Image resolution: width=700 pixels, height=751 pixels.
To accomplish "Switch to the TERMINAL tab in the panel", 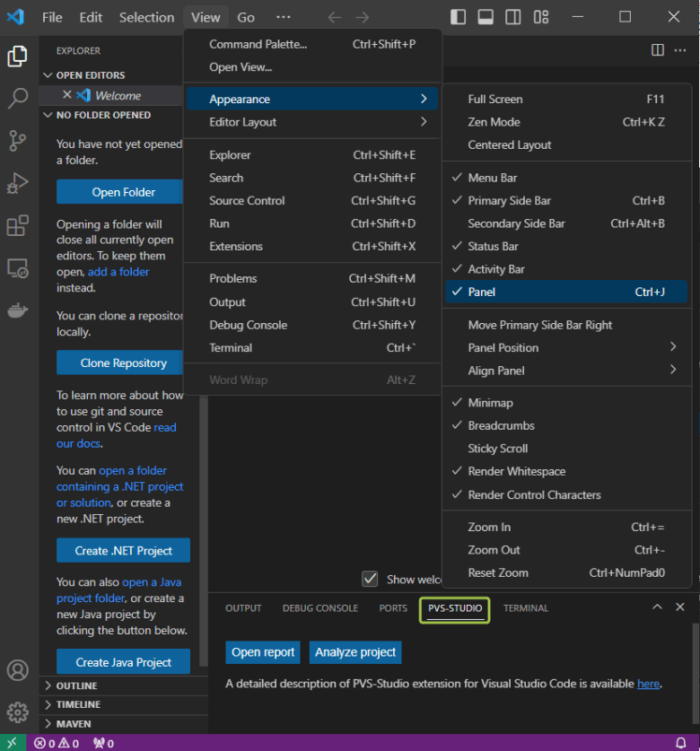I will coord(526,607).
